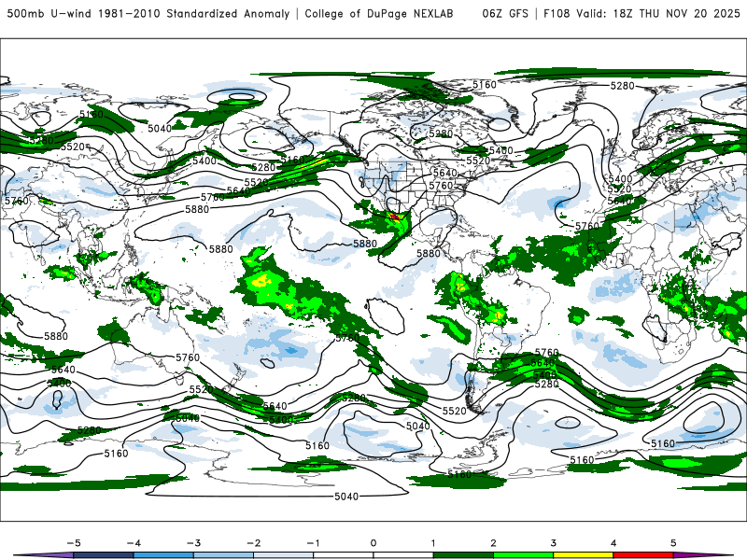Click the 'Valid: 18Z THU NOV 20 2025' text

(x=658, y=14)
